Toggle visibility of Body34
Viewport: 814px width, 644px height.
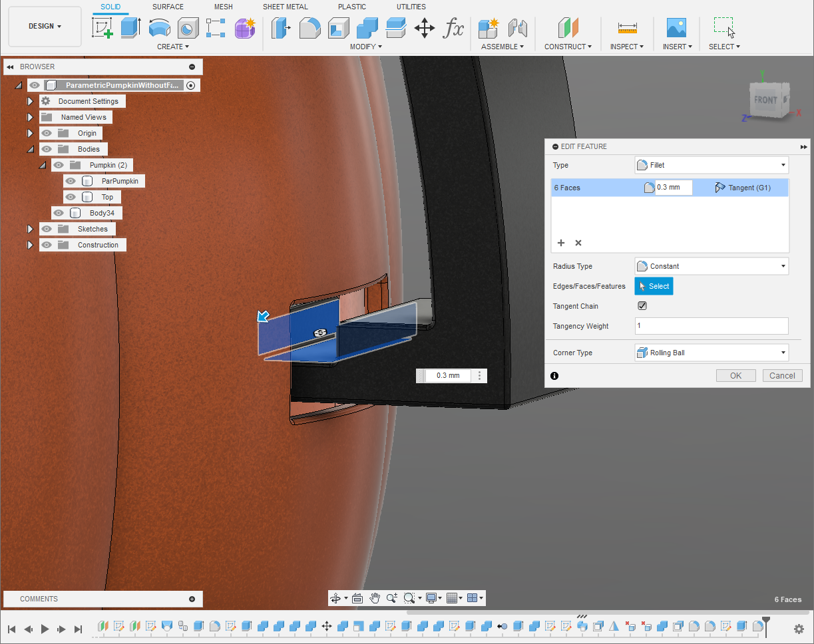tap(59, 213)
